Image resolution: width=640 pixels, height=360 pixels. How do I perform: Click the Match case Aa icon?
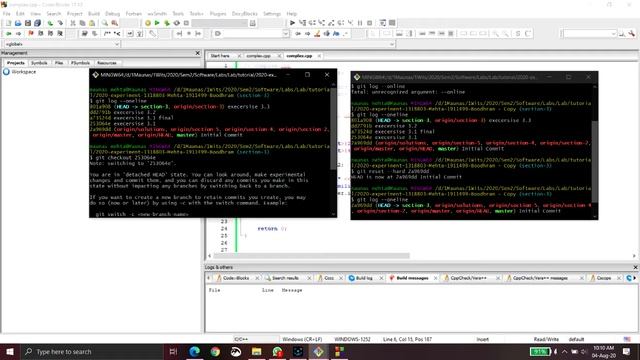pos(336,33)
